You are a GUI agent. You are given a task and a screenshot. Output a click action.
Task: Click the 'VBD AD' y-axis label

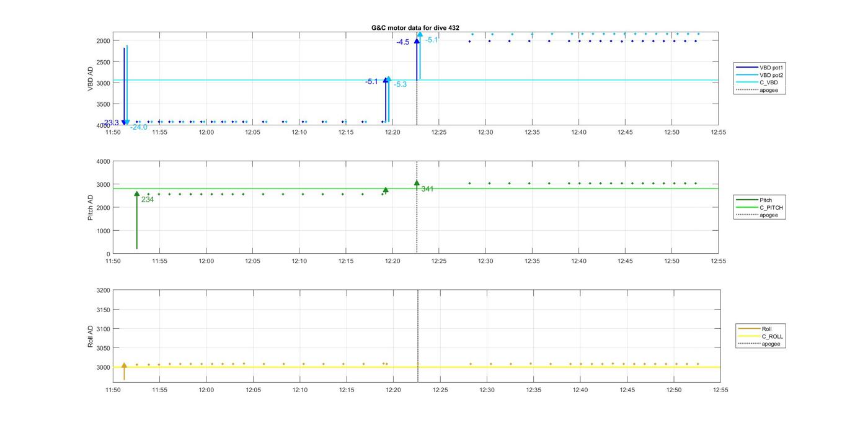[91, 78]
